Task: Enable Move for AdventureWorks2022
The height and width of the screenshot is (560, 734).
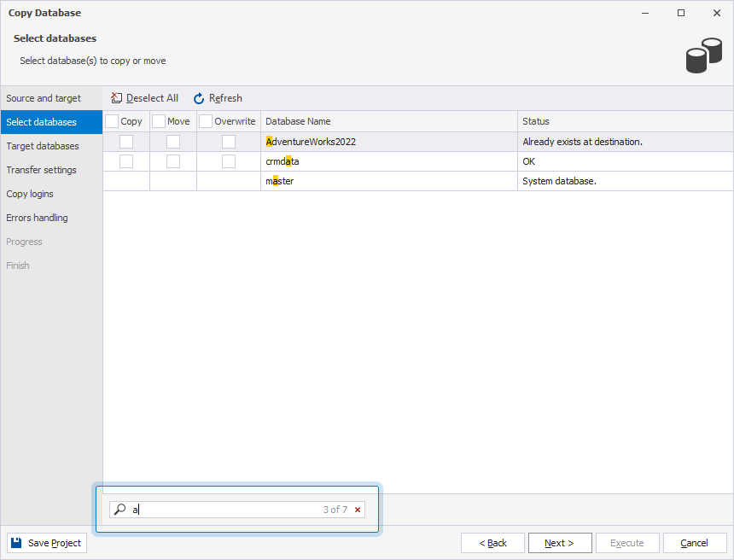Action: [x=172, y=141]
